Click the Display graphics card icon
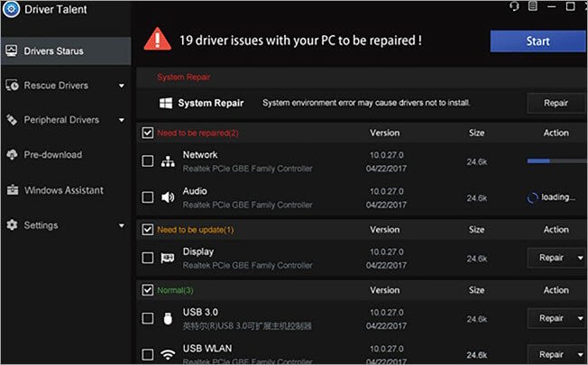Image resolution: width=588 pixels, height=365 pixels. coord(168,258)
